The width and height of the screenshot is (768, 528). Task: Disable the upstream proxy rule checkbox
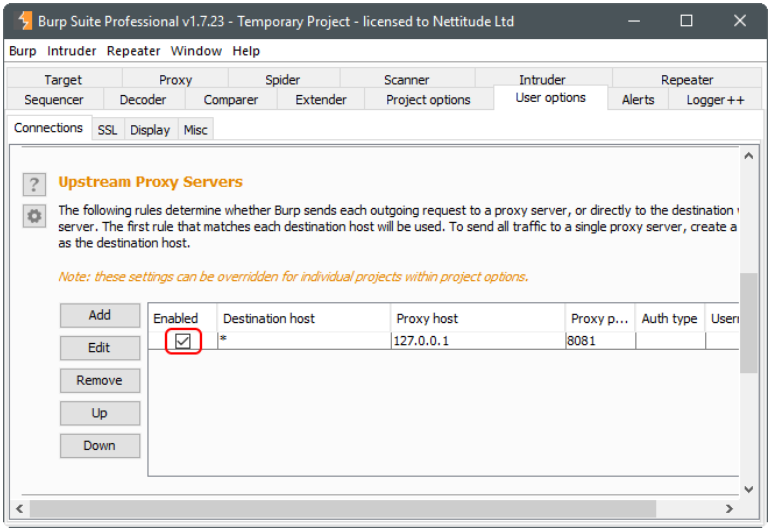click(x=182, y=341)
